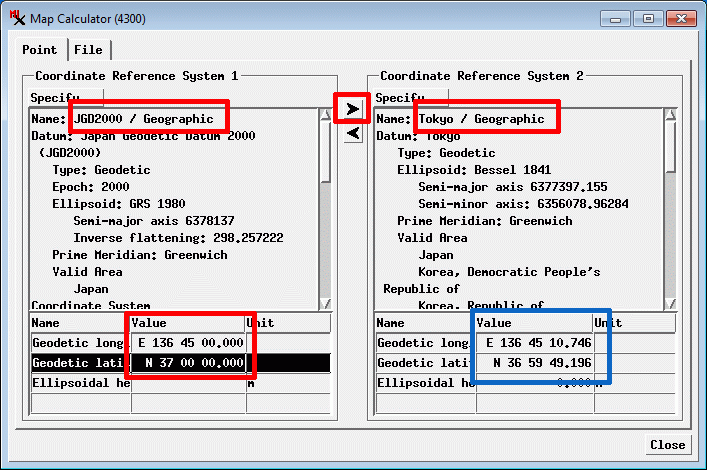
Task: Click the name 'JGD2000 / Geographic'
Action: click(x=143, y=119)
